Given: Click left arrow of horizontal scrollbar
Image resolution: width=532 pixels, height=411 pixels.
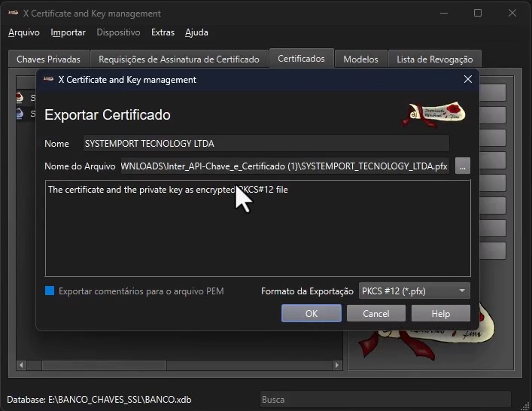Looking at the screenshot, I should click(21, 365).
